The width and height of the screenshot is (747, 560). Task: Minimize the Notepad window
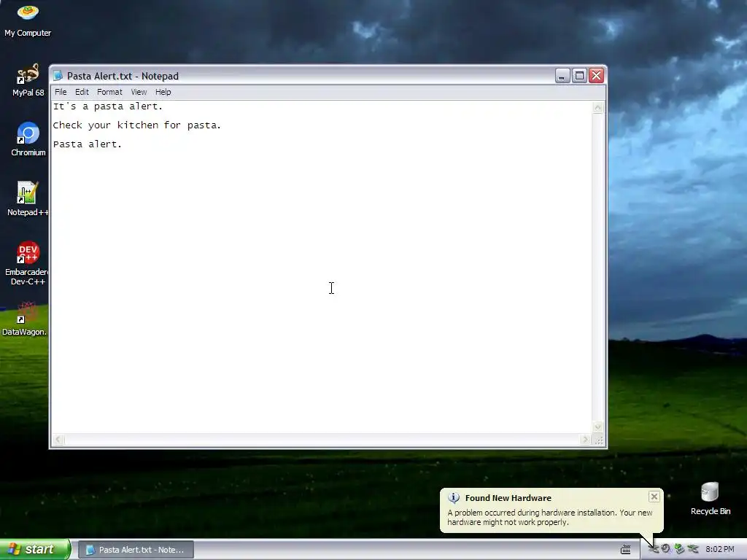pos(562,76)
